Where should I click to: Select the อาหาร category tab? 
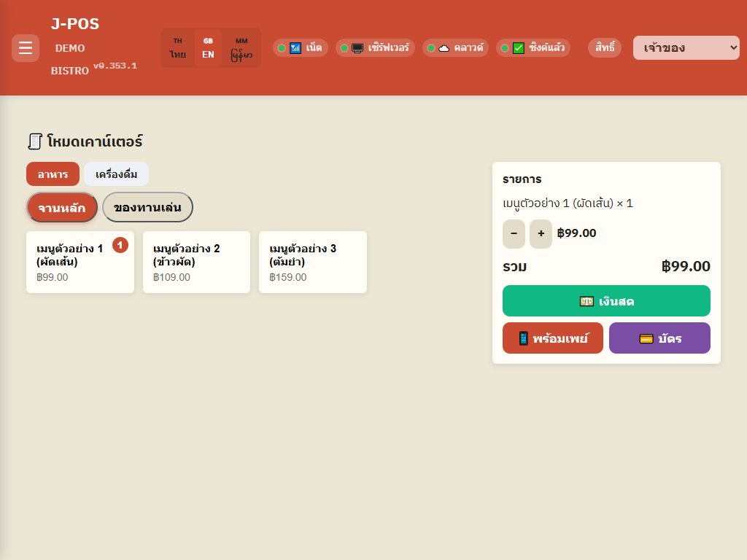point(53,174)
